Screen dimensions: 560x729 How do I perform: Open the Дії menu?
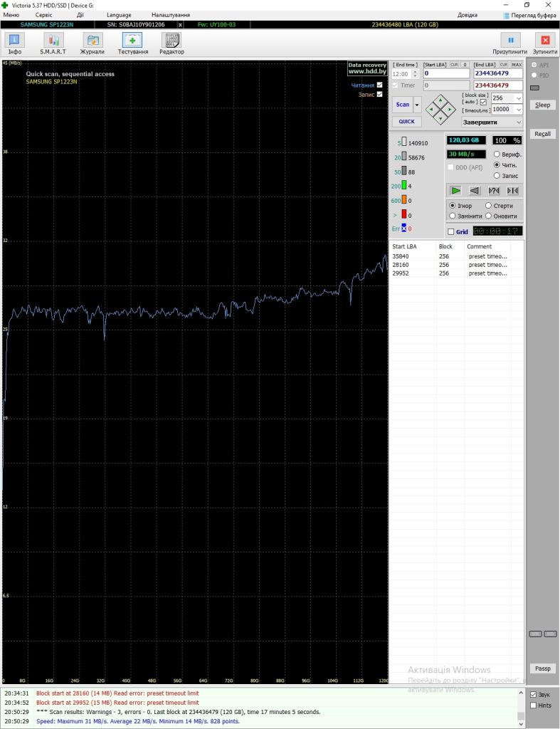(x=80, y=15)
